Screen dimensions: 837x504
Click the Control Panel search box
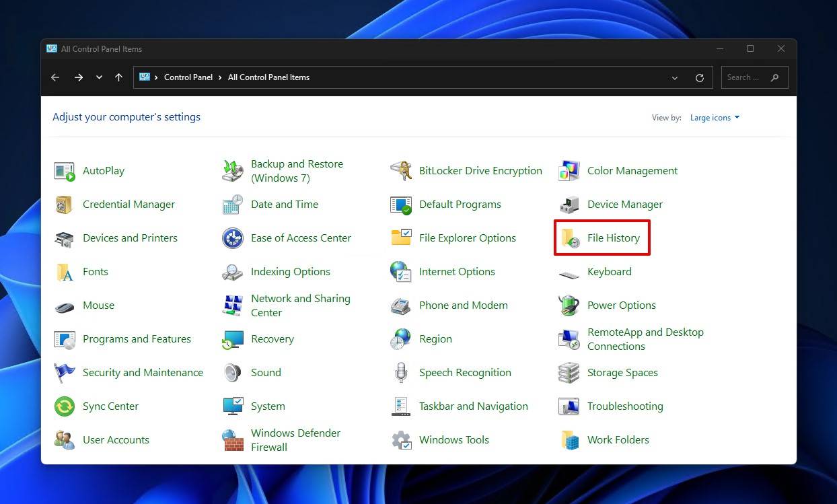tap(754, 77)
